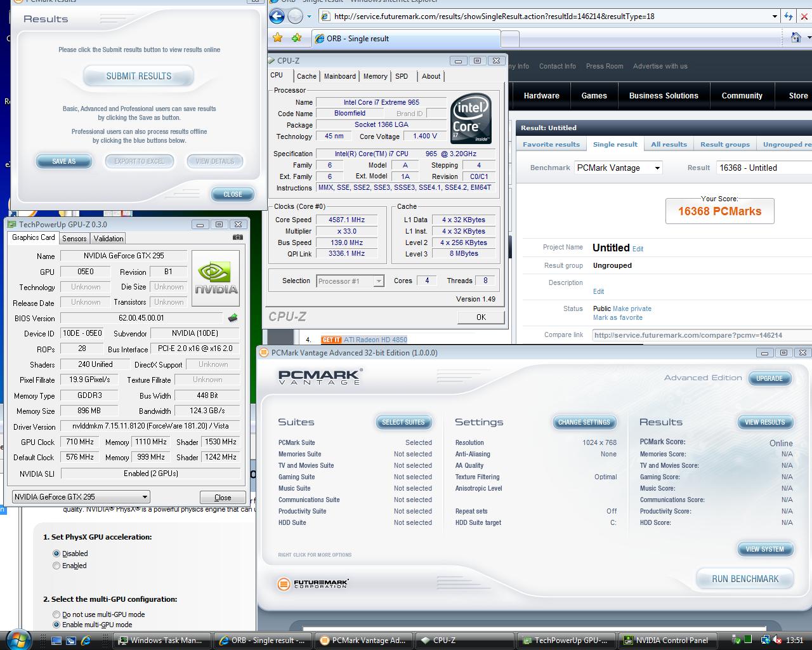Click the Close button in Results window
812x650 pixels.
[x=232, y=194]
